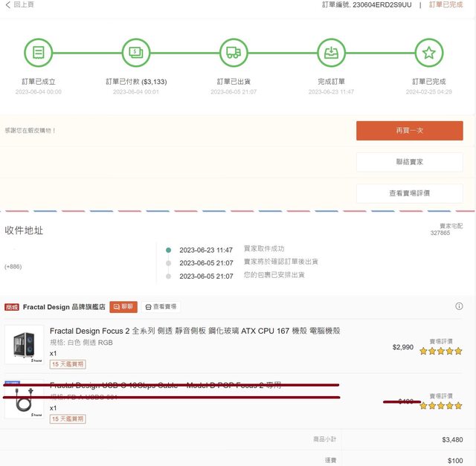Open the shop via 查看賣場 button

point(161,306)
